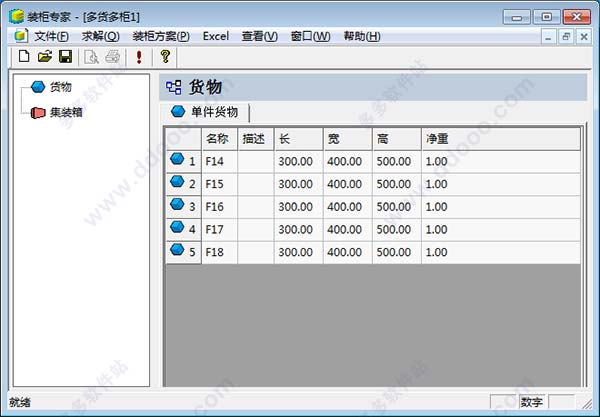The image size is (600, 417).
Task: Click the Print Preview toolbar icon
Action: [x=91, y=57]
